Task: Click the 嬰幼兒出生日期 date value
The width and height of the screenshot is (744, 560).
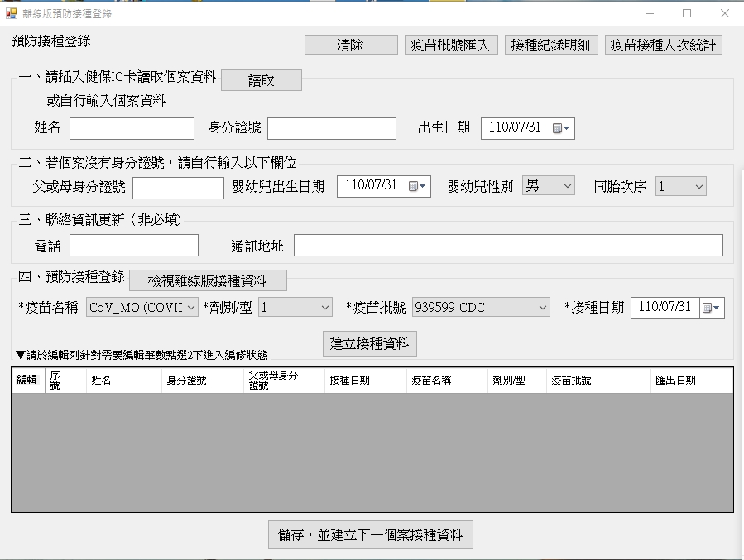Action: [x=371, y=186]
